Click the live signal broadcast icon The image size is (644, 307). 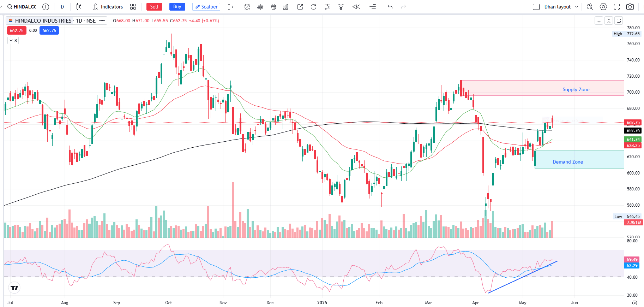pos(341,7)
